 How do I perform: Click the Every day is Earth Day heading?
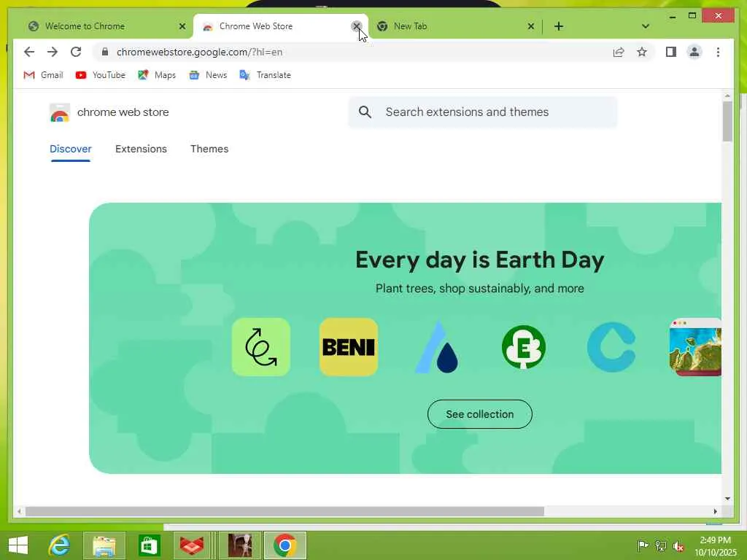click(480, 260)
